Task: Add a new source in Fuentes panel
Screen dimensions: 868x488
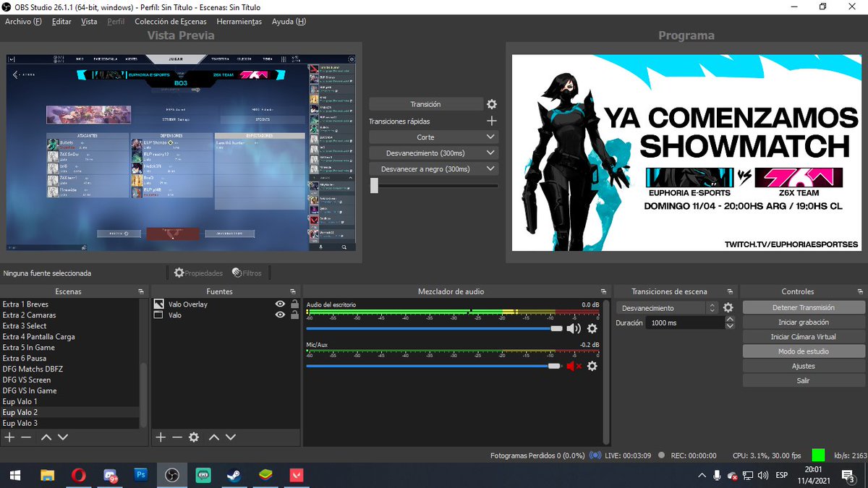Action: click(x=161, y=437)
